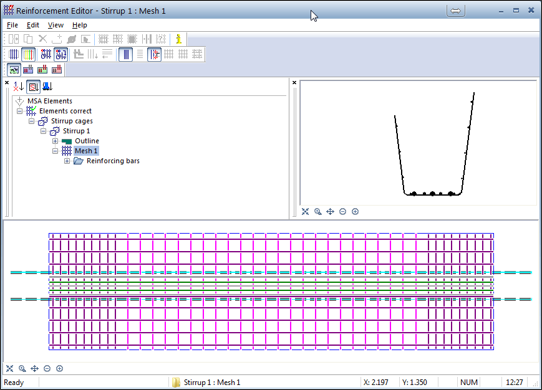This screenshot has width=542, height=390.
Task: Click zoom window icon in mesh plan view
Action: 22,369
